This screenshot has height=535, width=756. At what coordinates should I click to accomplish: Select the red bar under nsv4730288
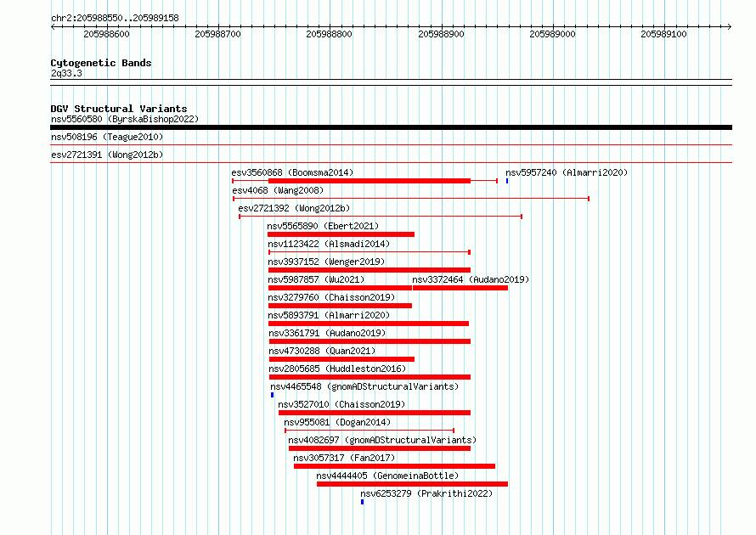click(341, 359)
